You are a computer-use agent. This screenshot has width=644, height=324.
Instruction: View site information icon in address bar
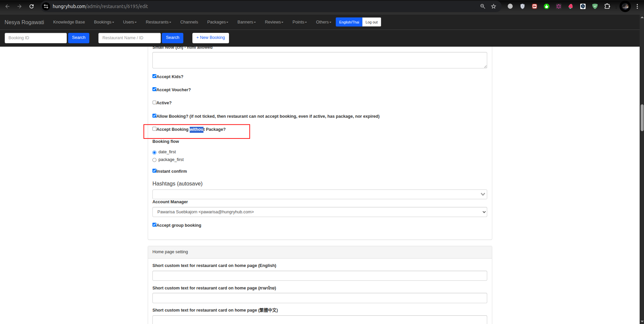tap(46, 6)
